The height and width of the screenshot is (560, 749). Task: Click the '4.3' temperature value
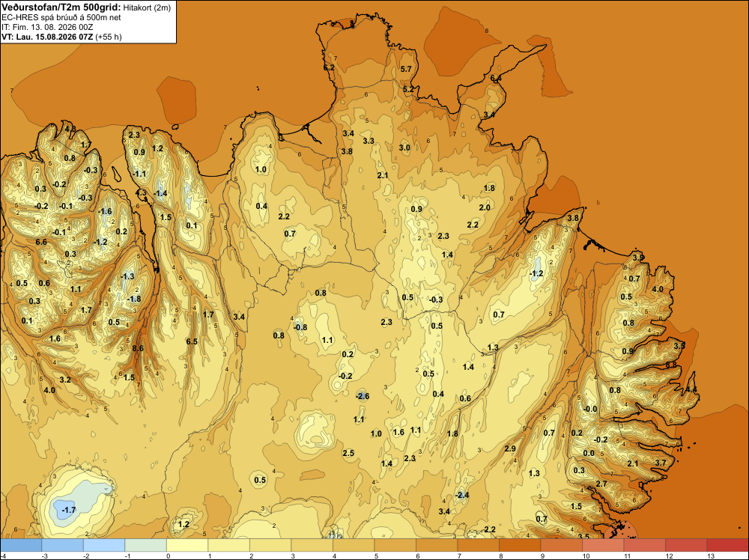(141, 193)
